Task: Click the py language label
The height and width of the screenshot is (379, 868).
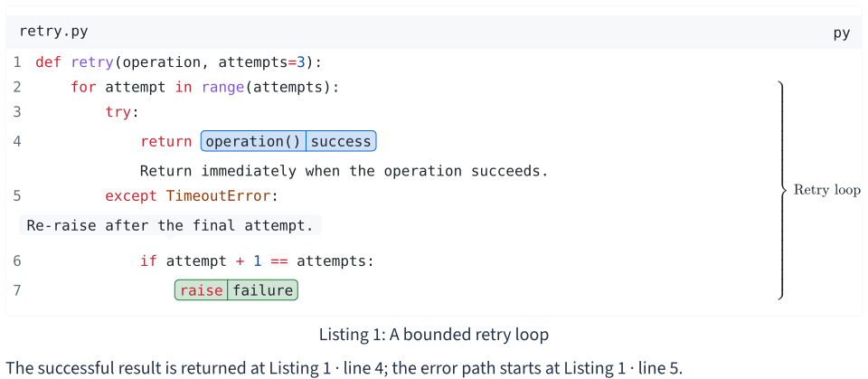Action: (x=842, y=33)
